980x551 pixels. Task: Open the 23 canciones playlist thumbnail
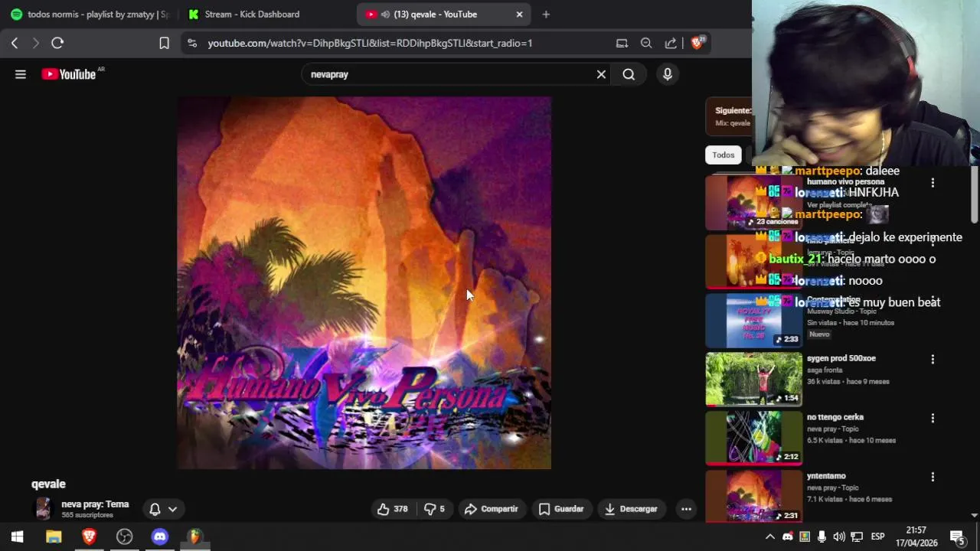click(x=754, y=203)
